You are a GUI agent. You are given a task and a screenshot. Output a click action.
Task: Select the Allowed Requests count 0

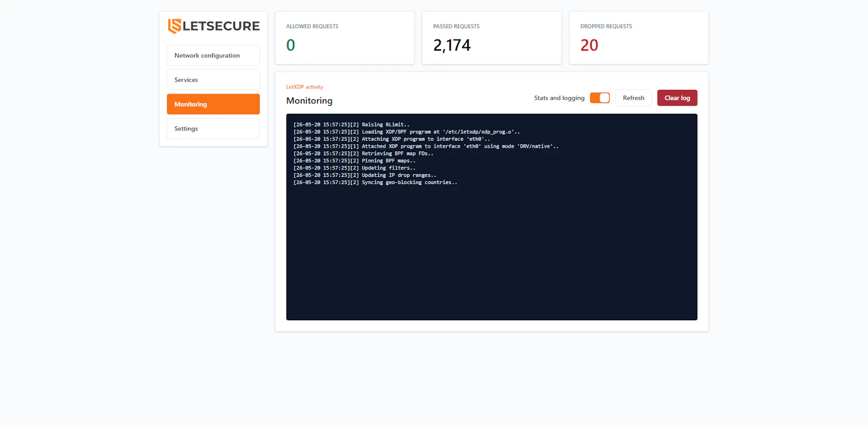[291, 45]
